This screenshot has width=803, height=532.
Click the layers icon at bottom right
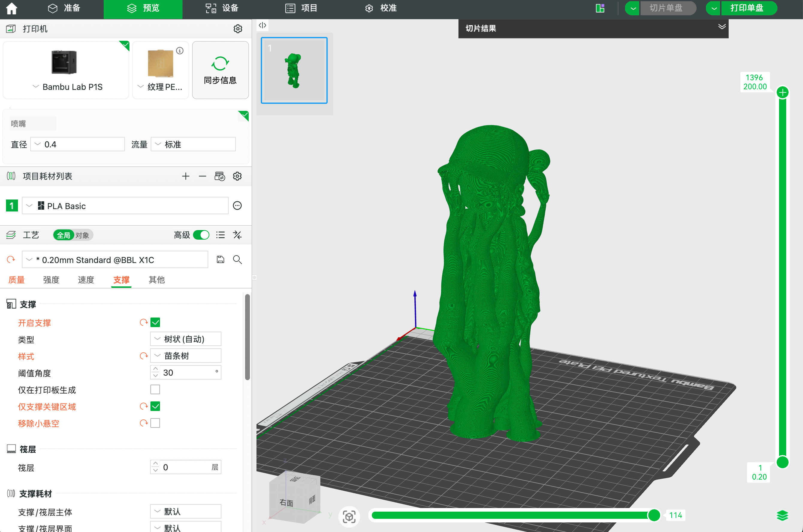coord(782,515)
